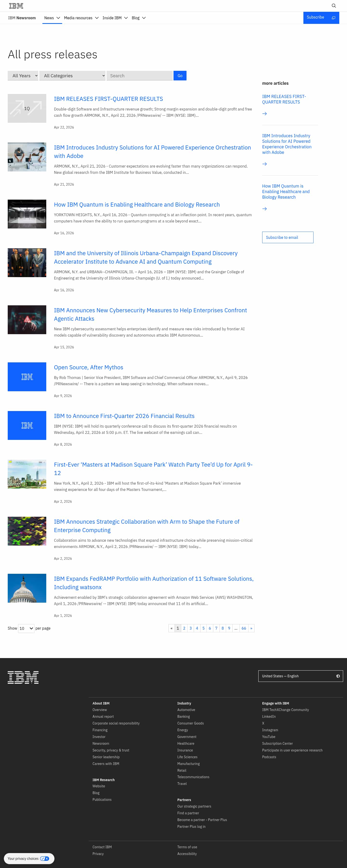This screenshot has width=347, height=868.
Task: Go to page 2 of results
Action: [x=184, y=628]
